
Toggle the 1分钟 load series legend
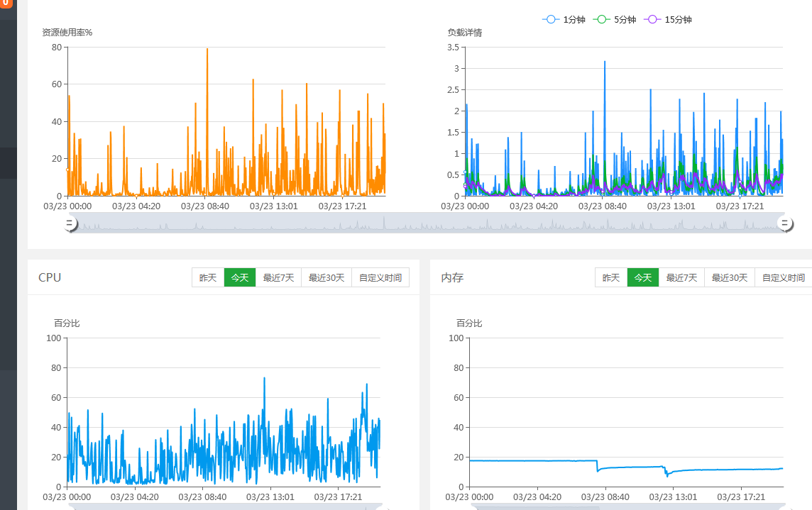[564, 20]
